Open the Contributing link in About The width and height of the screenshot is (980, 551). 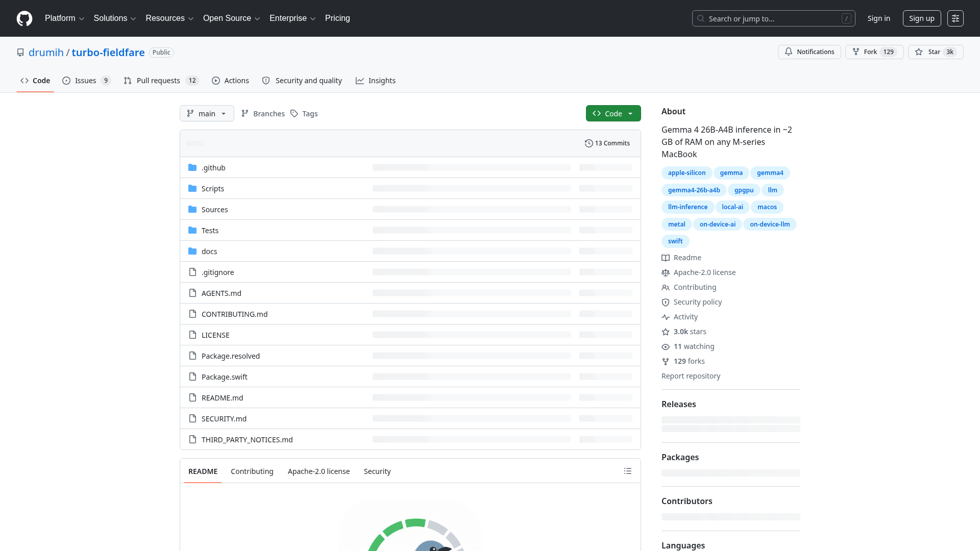[689, 287]
